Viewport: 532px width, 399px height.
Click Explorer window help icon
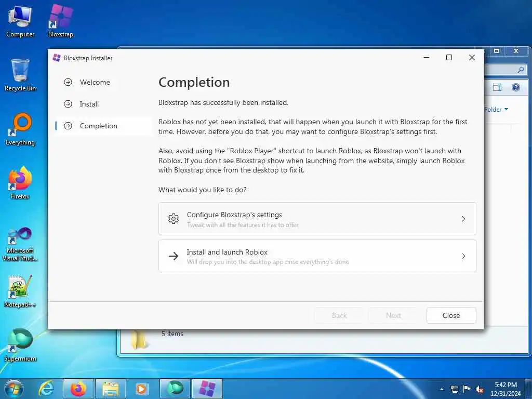coord(516,87)
